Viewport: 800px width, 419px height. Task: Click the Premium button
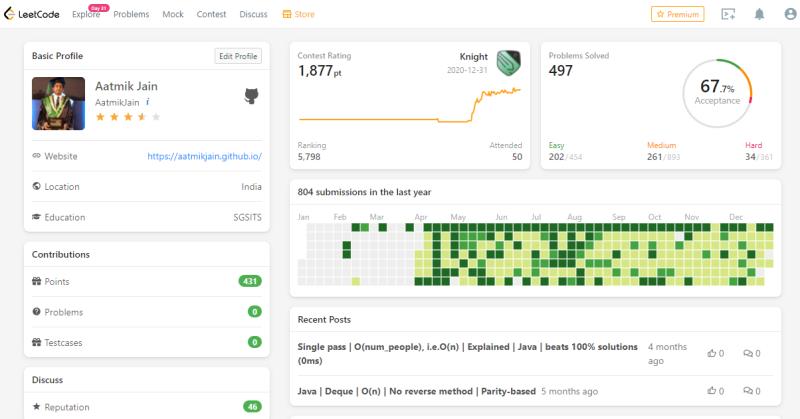[677, 14]
